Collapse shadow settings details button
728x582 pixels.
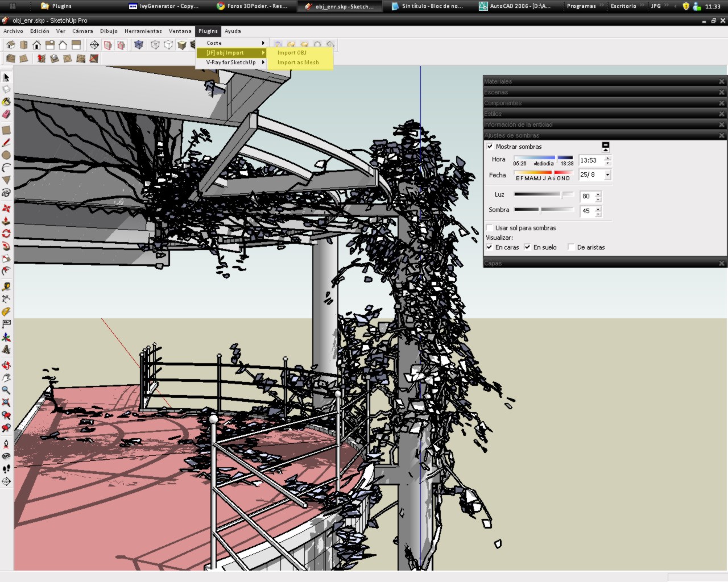(606, 146)
